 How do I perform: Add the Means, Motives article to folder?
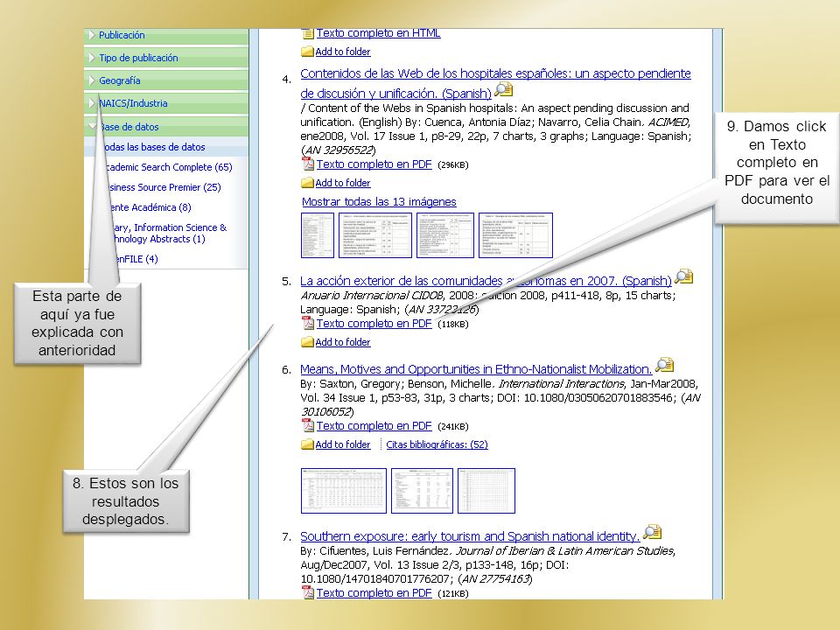(x=343, y=444)
